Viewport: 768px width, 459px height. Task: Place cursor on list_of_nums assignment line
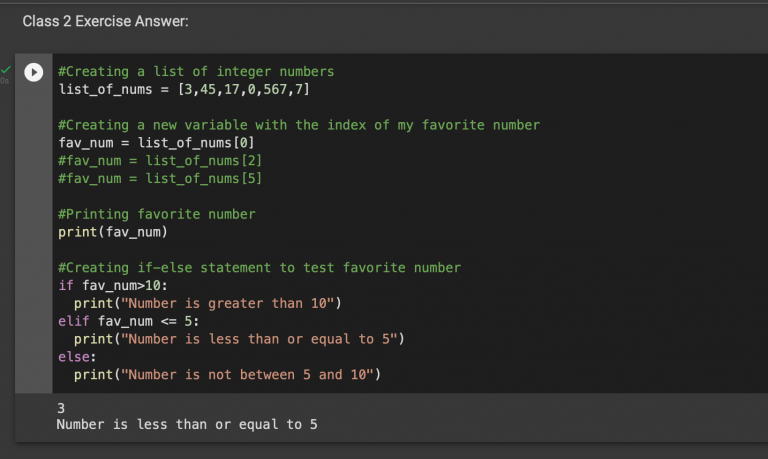184,90
